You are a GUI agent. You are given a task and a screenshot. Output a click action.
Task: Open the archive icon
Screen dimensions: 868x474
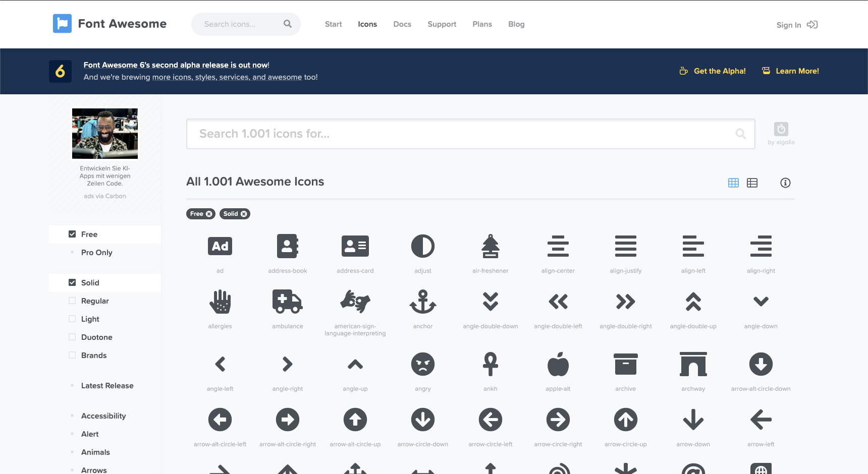tap(626, 364)
